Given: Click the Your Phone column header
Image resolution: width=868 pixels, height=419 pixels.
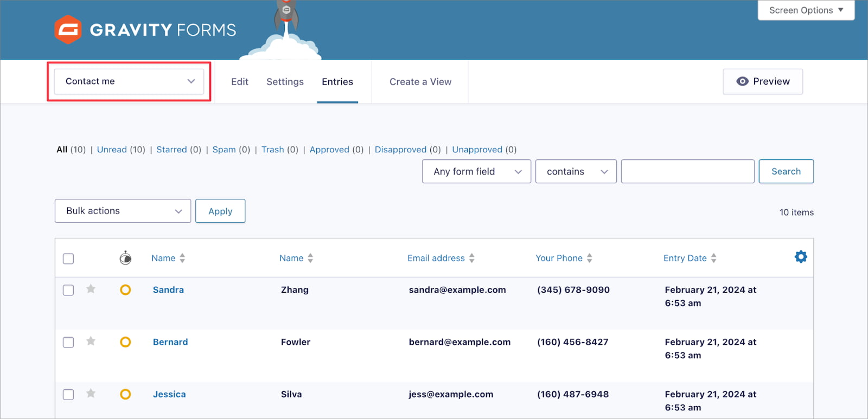Looking at the screenshot, I should click(x=559, y=258).
